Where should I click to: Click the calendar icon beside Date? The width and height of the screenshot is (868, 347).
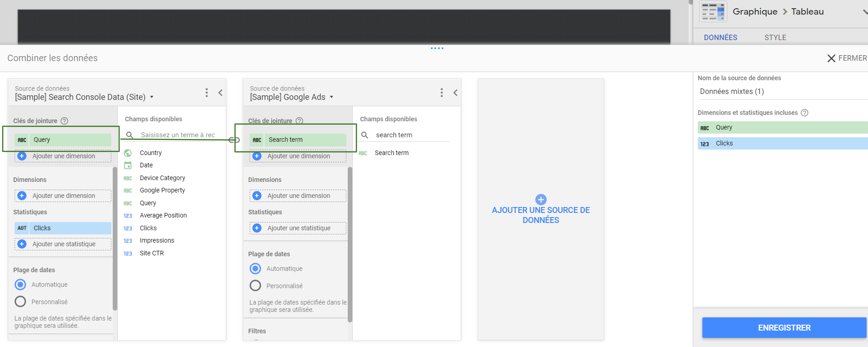[128, 165]
